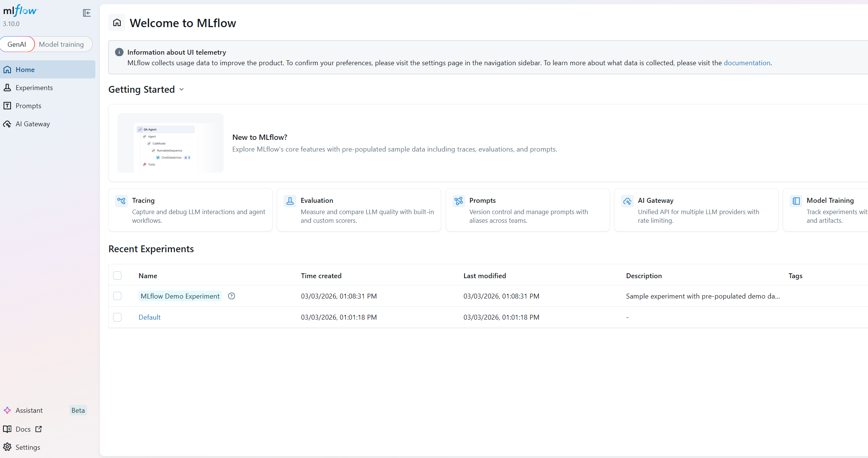868x458 pixels.
Task: Click the Model Training card icon
Action: [x=796, y=201]
